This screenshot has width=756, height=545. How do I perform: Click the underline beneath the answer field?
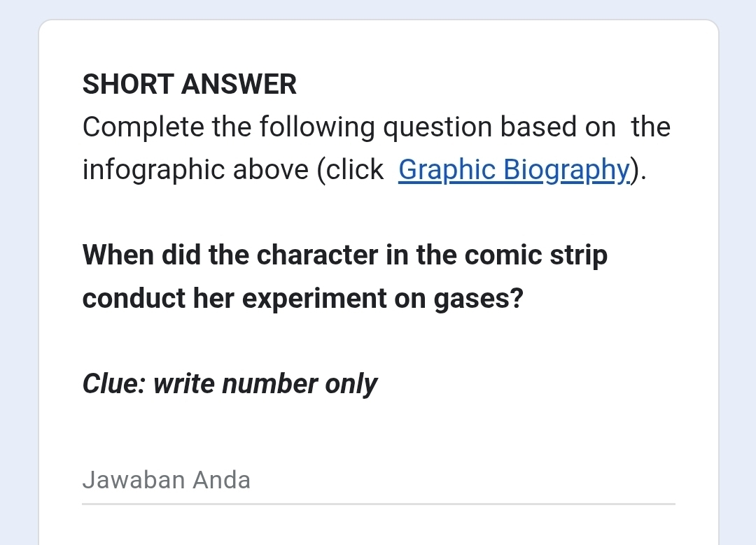[379, 504]
